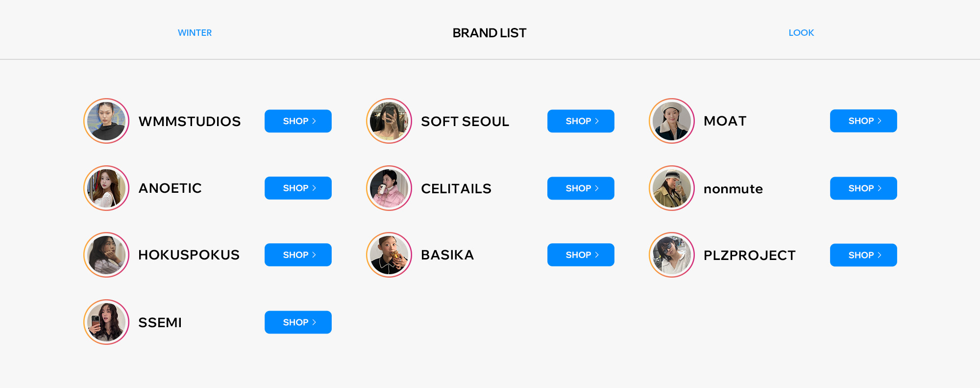Open the PLZPROJECT profile avatar
Screen dimensions: 980x388
(x=672, y=255)
